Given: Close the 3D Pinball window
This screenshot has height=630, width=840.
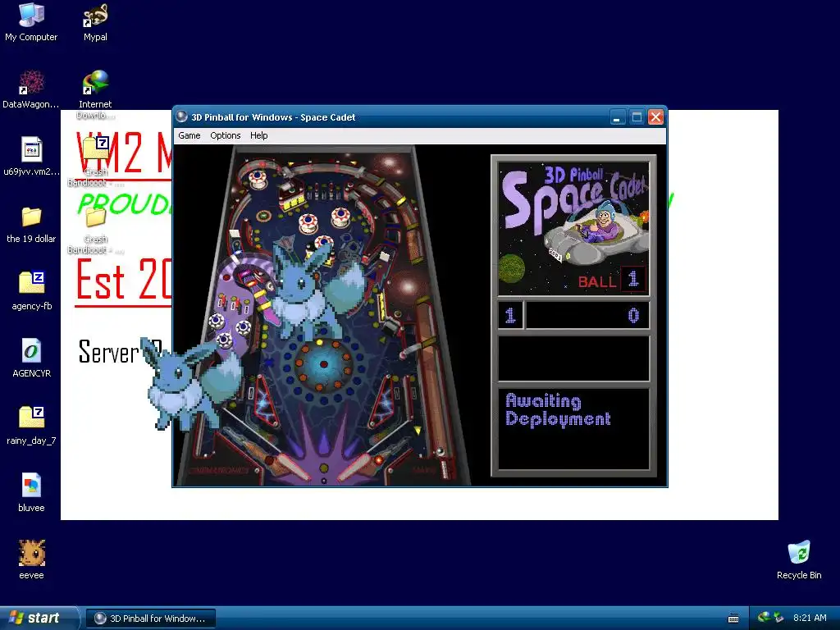Looking at the screenshot, I should (x=655, y=116).
